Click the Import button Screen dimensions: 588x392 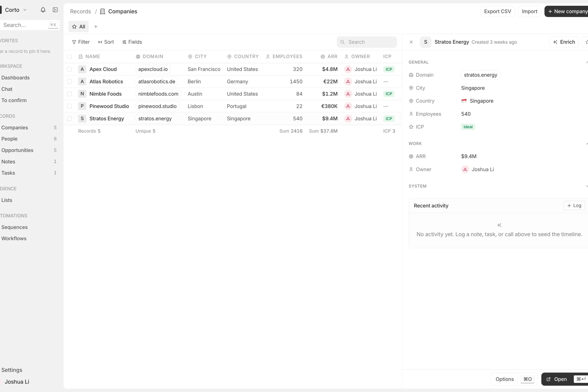coord(530,11)
